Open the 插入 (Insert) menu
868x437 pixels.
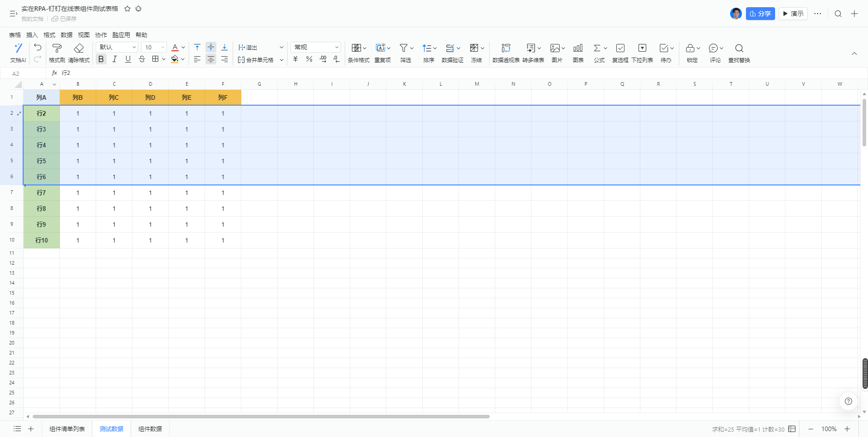[x=32, y=35]
